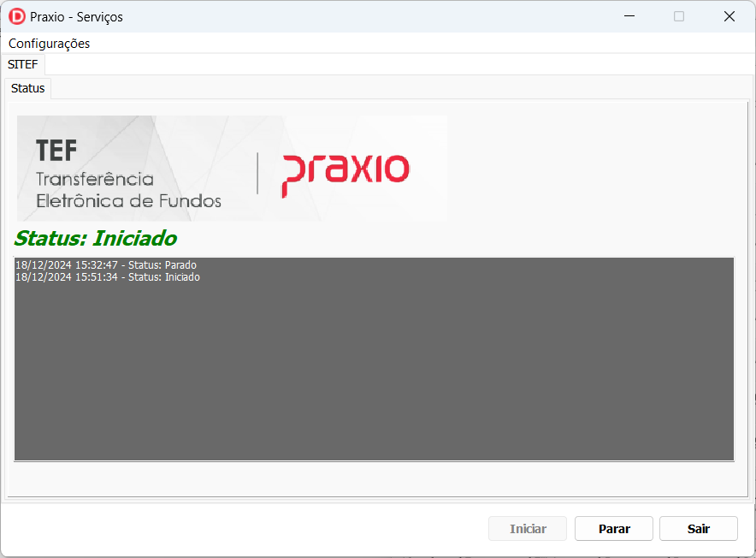Click the green Status: Iniciado label

coord(96,239)
